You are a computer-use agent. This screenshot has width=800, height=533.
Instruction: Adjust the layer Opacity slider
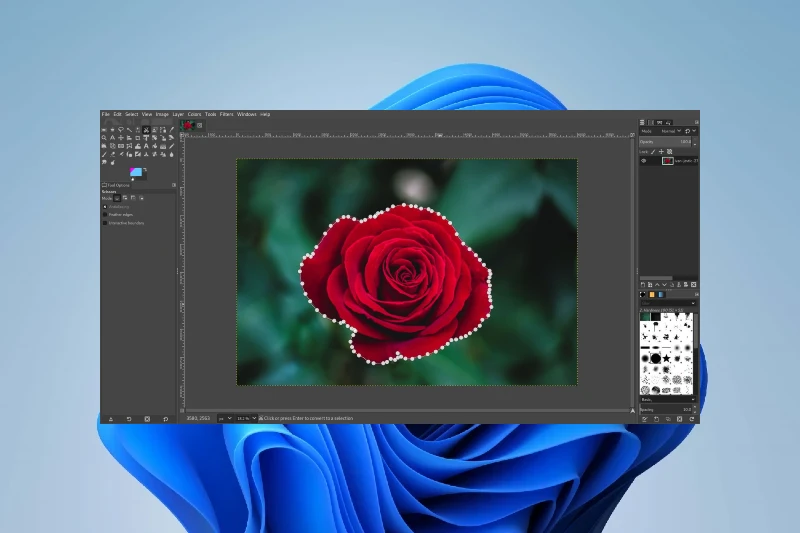coord(665,142)
